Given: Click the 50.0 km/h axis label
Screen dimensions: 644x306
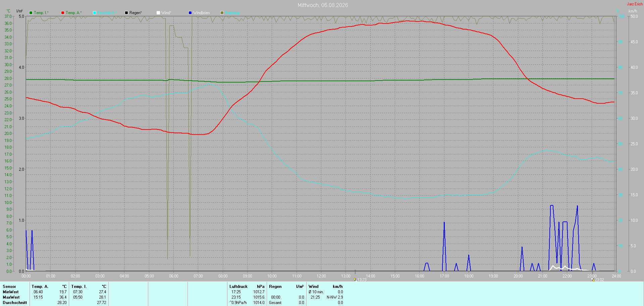Looking at the screenshot, I should click(634, 16).
